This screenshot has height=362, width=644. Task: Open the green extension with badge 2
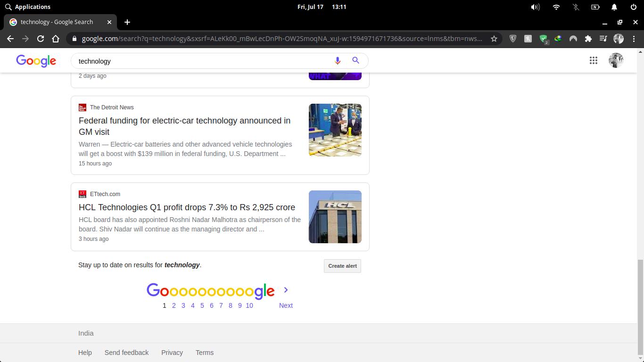(x=544, y=39)
